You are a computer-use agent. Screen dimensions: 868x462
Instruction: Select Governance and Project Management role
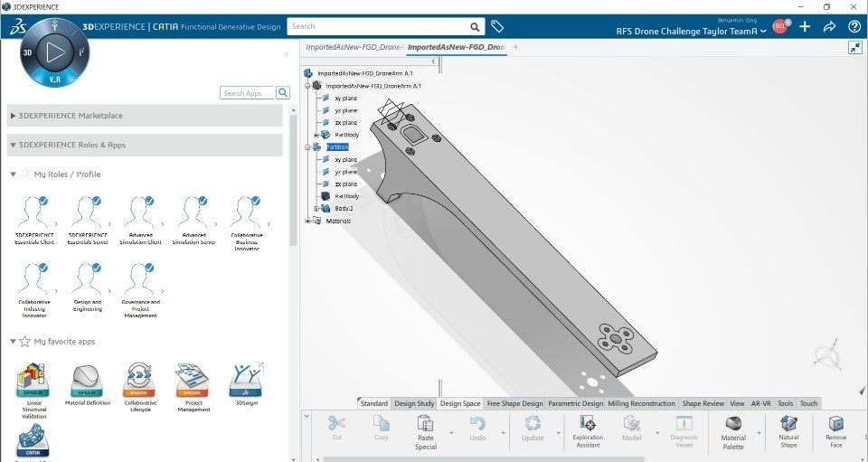click(x=140, y=290)
